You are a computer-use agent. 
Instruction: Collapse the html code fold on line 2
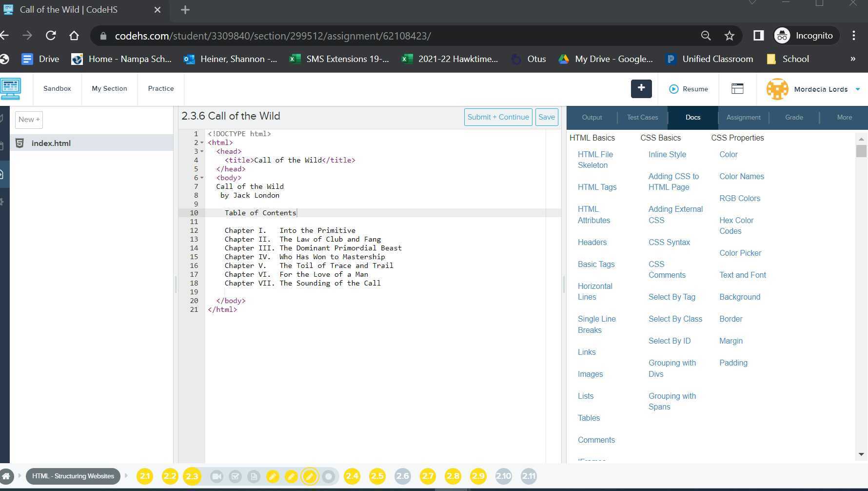pos(203,143)
